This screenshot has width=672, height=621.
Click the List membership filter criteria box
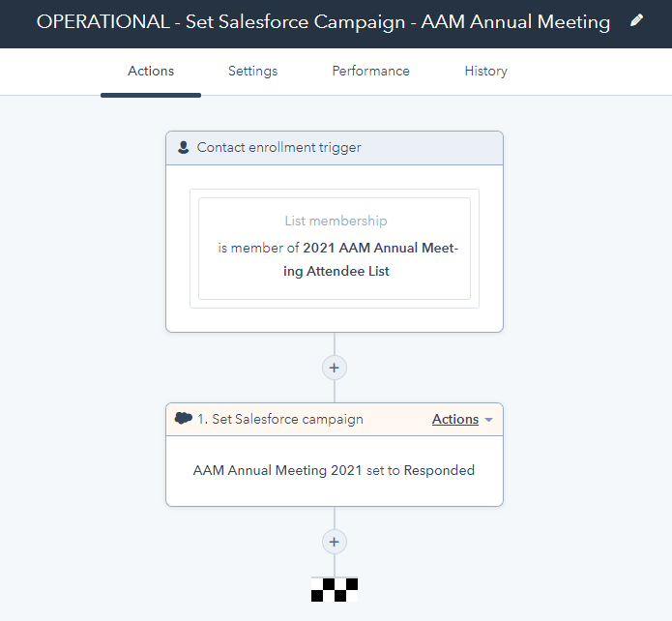[x=335, y=249]
